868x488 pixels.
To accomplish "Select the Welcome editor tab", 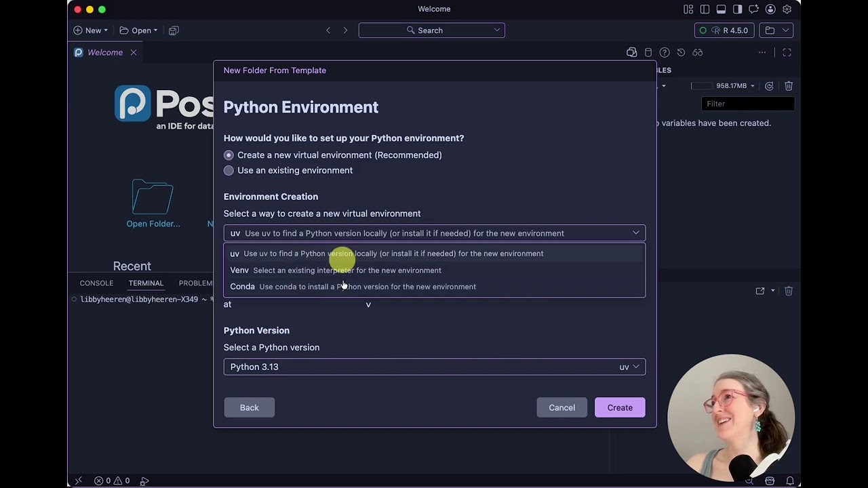I will click(x=105, y=53).
